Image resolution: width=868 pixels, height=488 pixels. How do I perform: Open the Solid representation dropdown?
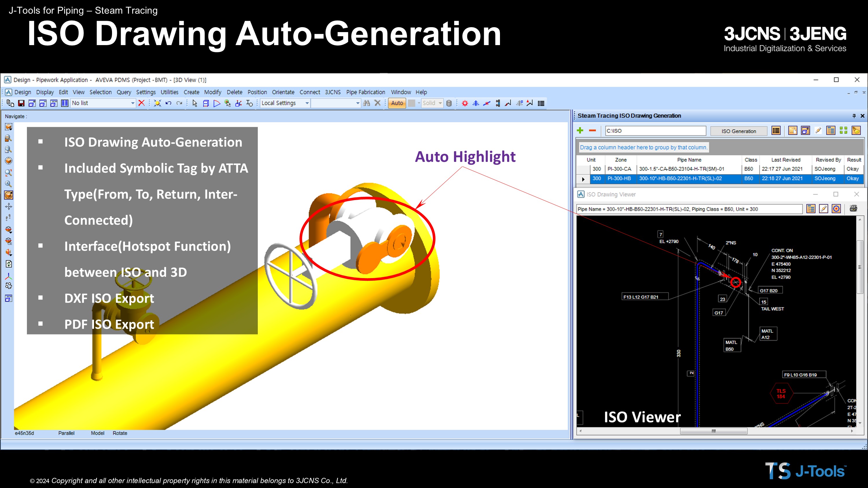pyautogui.click(x=440, y=103)
